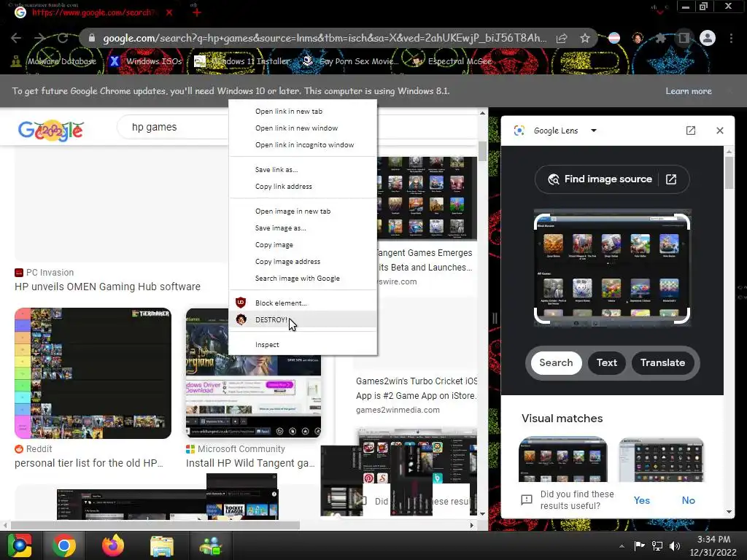Open File Explorer taskbar icon
The width and height of the screenshot is (747, 560).
tap(162, 545)
